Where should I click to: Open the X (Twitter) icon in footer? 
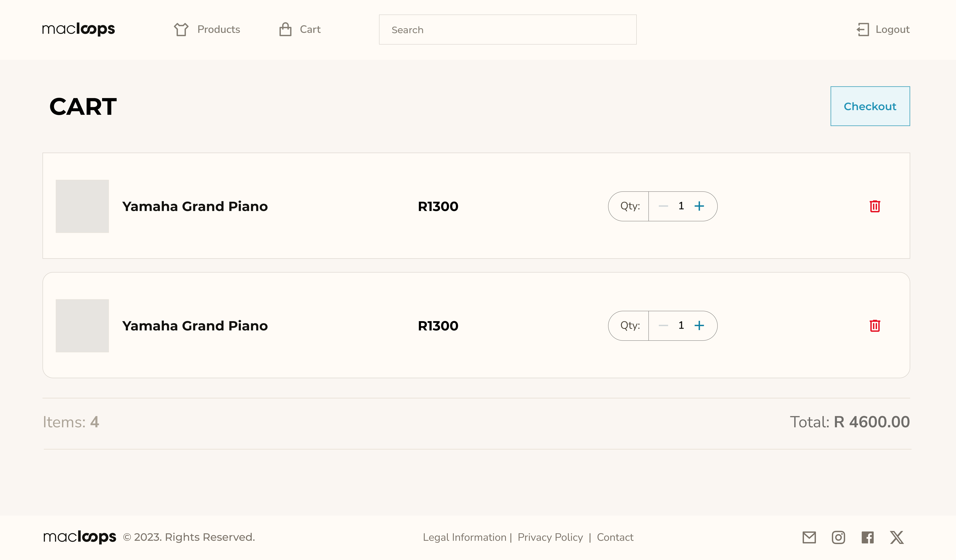[x=897, y=537]
